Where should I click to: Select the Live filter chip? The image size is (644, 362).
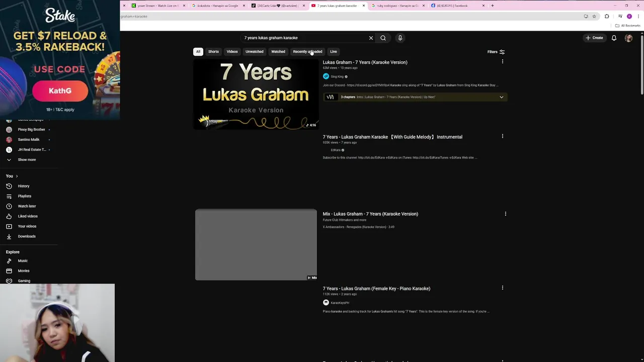coord(333,51)
